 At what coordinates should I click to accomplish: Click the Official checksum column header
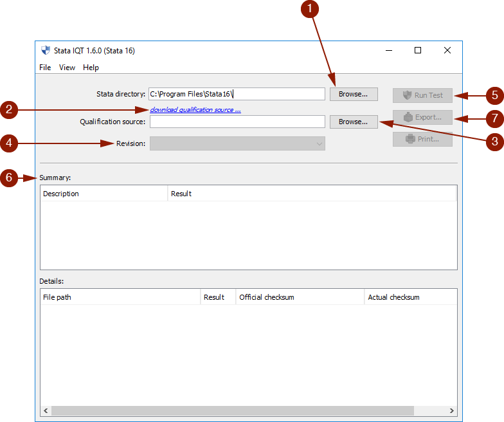300,297
